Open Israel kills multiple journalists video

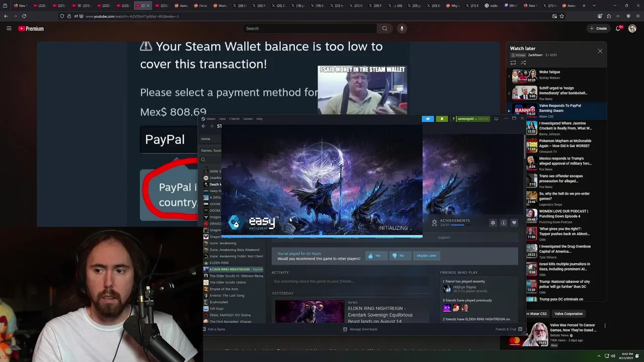(558, 269)
